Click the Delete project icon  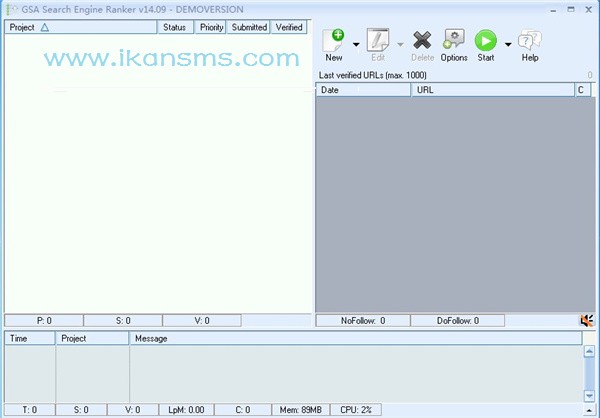click(422, 45)
